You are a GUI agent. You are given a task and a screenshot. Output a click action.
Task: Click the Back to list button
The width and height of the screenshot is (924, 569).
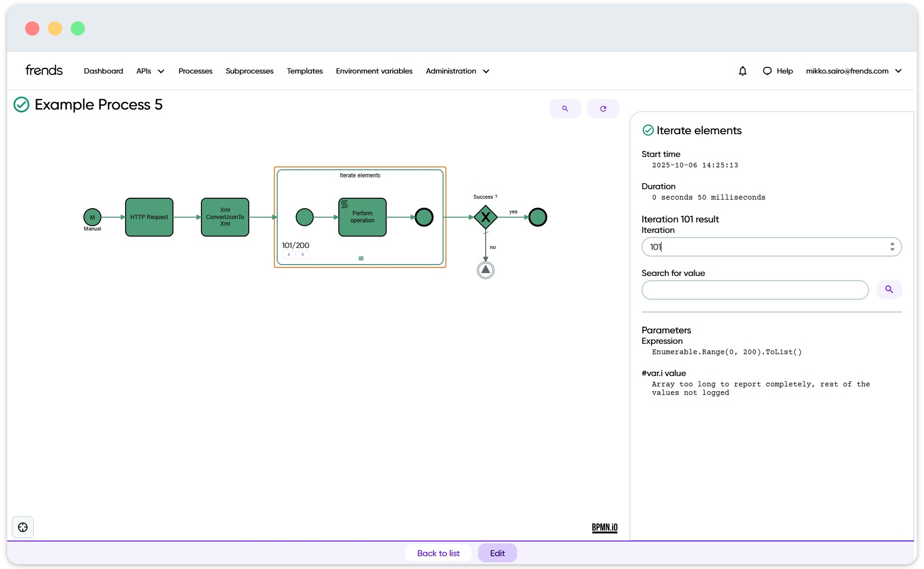click(438, 553)
